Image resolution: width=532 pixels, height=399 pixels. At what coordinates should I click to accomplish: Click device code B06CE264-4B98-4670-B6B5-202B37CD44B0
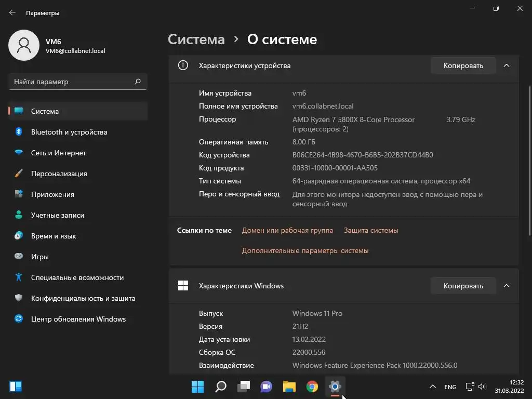pyautogui.click(x=363, y=155)
